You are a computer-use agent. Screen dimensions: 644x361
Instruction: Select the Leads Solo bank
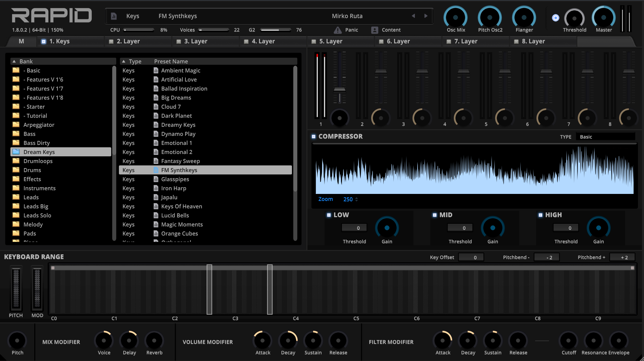[x=61, y=215]
